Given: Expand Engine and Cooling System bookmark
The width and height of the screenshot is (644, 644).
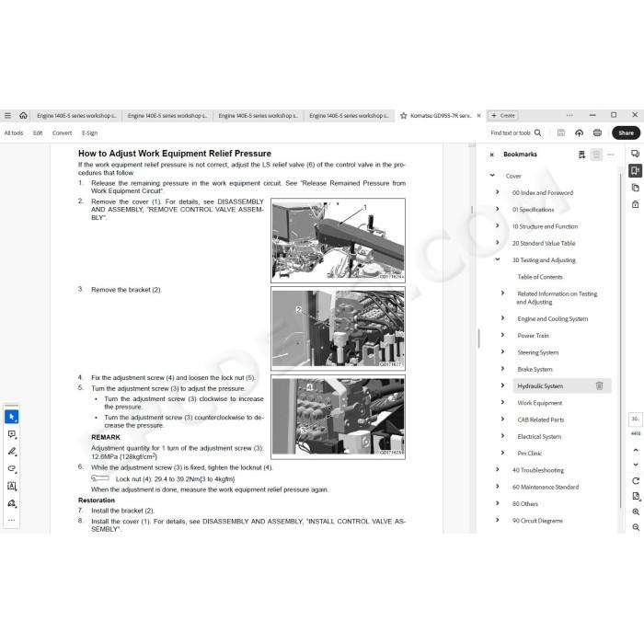Looking at the screenshot, I should coord(502,318).
